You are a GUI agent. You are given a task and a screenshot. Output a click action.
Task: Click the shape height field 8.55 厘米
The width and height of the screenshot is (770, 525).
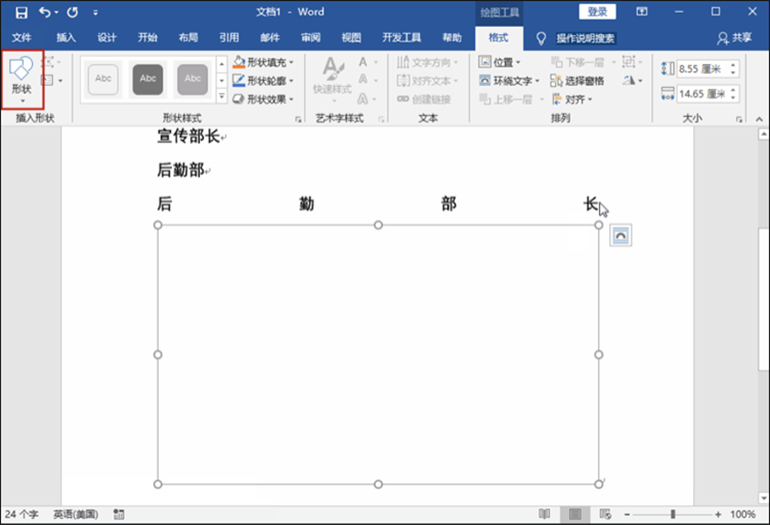(702, 69)
